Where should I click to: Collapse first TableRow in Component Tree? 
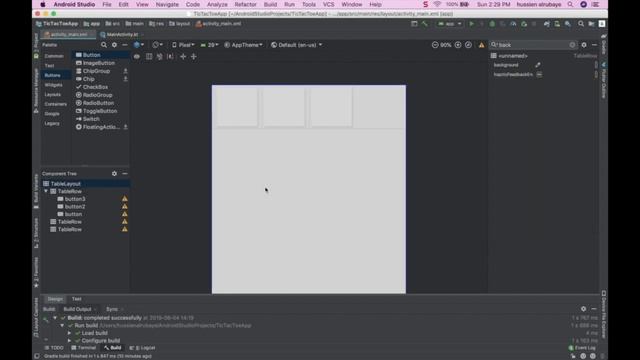click(46, 191)
